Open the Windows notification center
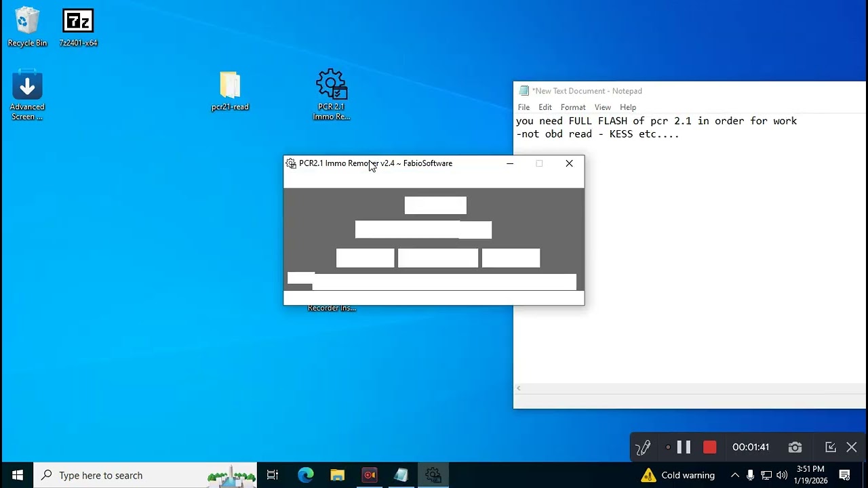Viewport: 868px width, 488px height. (x=845, y=475)
